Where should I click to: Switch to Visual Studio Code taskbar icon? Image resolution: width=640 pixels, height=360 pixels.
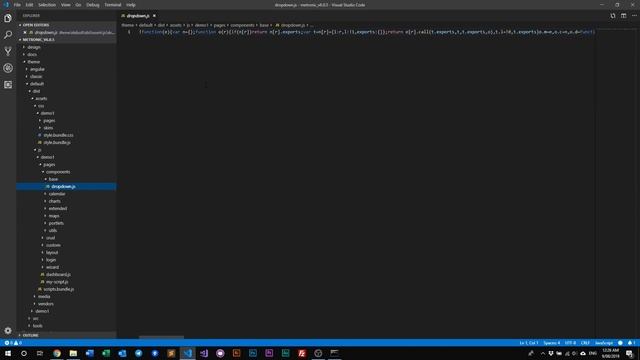click(x=187, y=353)
